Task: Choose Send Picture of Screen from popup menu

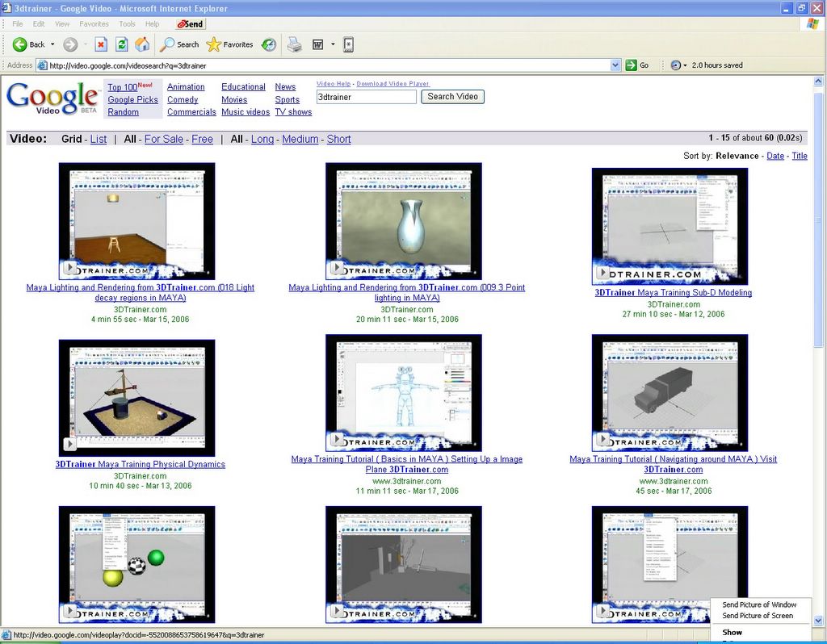Action: pyautogui.click(x=758, y=616)
